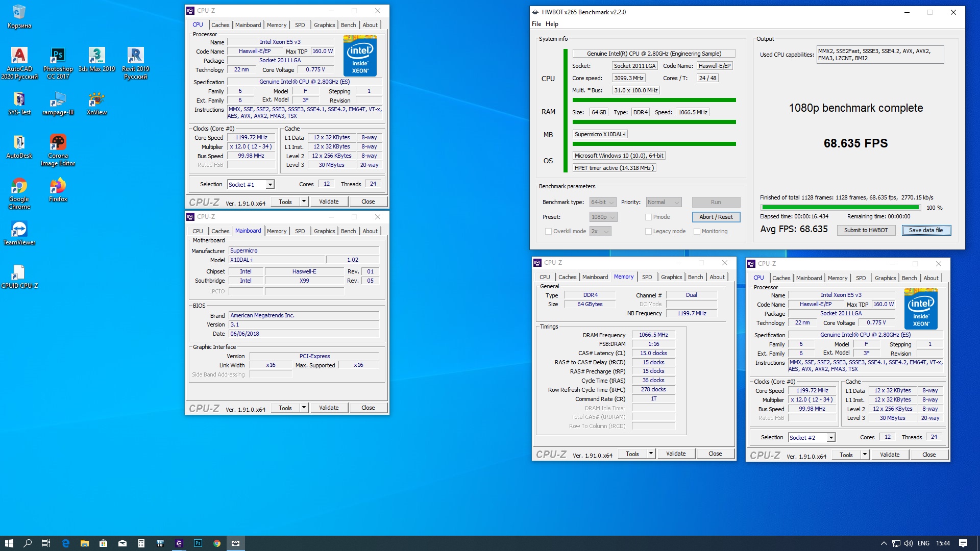Open Mail app from taskbar
Image resolution: width=980 pixels, height=551 pixels.
tap(122, 543)
